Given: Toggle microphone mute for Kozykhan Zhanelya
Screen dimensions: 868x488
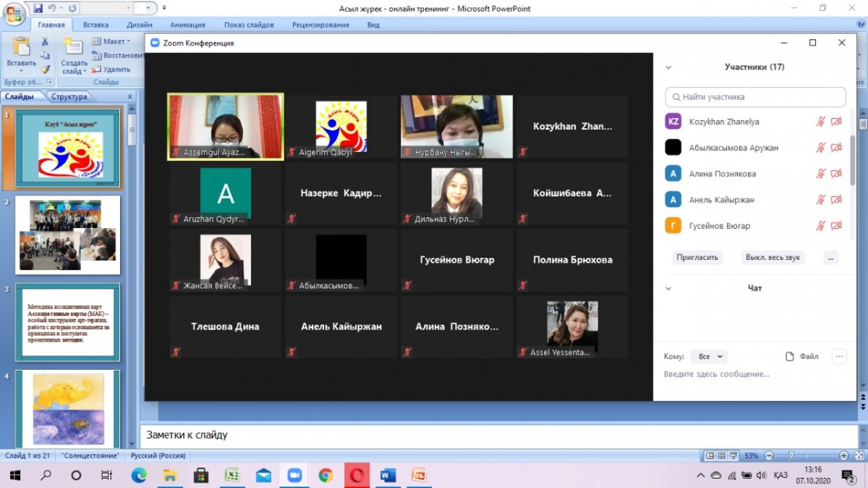Looking at the screenshot, I should pos(820,122).
